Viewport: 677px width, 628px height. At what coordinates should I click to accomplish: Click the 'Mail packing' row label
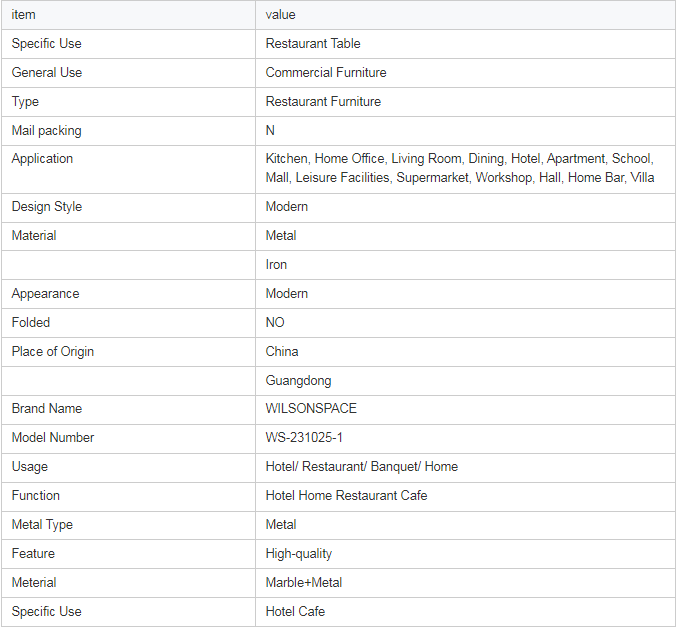tap(47, 131)
